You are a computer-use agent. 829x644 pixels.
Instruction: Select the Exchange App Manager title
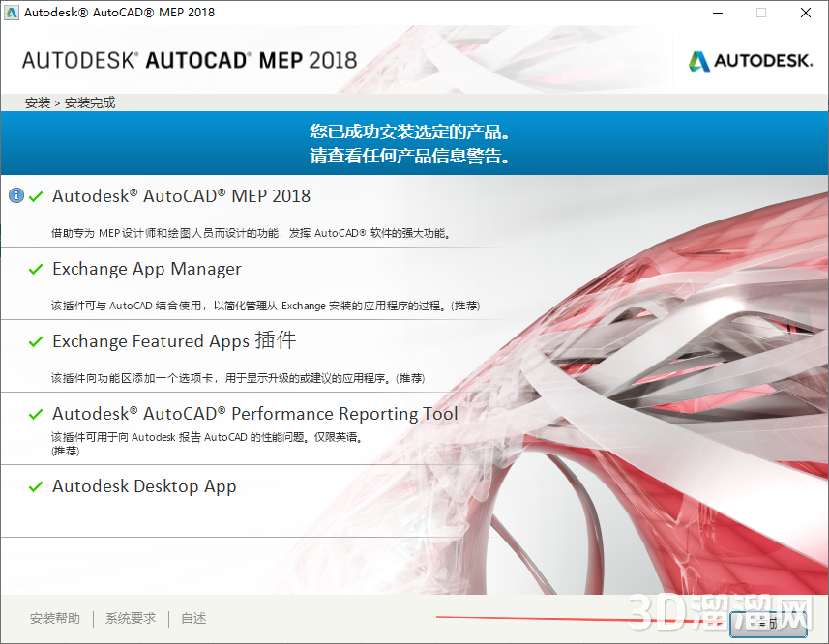pyautogui.click(x=147, y=269)
